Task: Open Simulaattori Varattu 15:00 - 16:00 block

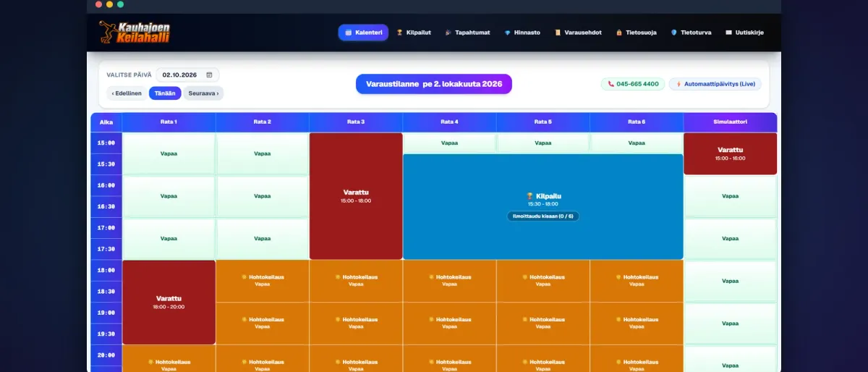Action: tap(731, 153)
